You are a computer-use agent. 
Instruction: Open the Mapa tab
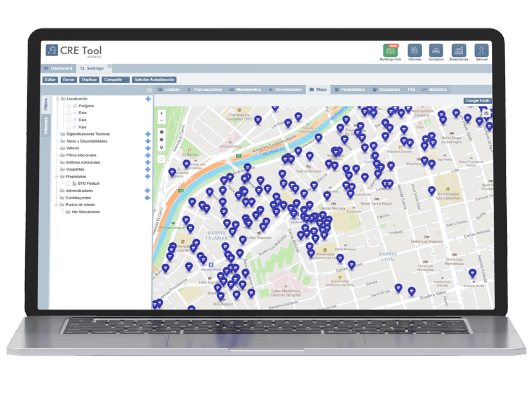click(x=318, y=90)
